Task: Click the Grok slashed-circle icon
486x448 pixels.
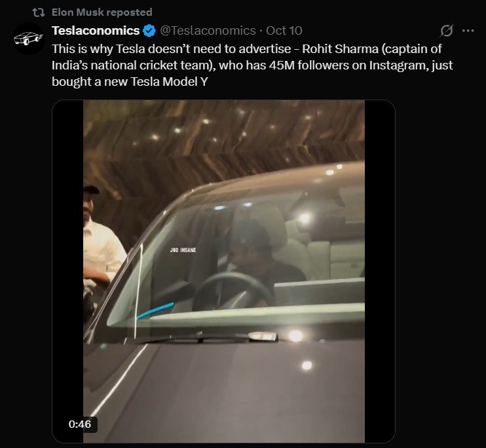Action: 447,31
